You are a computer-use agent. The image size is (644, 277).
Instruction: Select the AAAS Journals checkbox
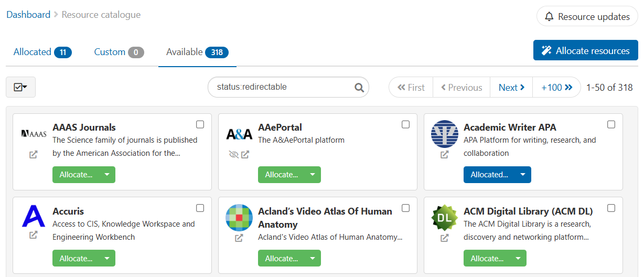(200, 124)
